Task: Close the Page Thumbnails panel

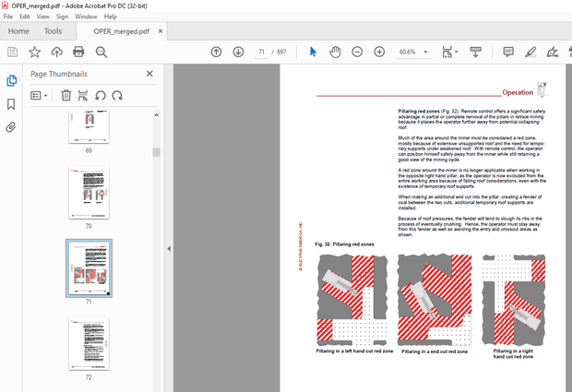Action: [x=149, y=74]
